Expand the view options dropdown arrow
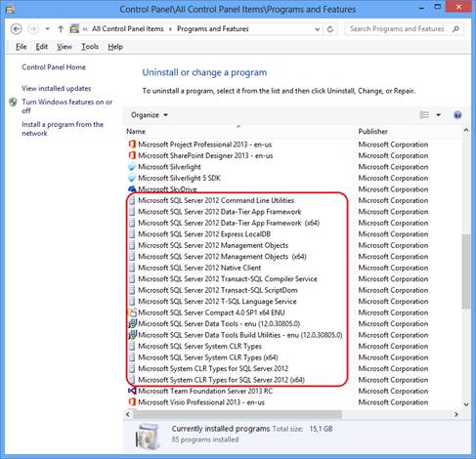Screen dimensions: 476x459 [439, 115]
